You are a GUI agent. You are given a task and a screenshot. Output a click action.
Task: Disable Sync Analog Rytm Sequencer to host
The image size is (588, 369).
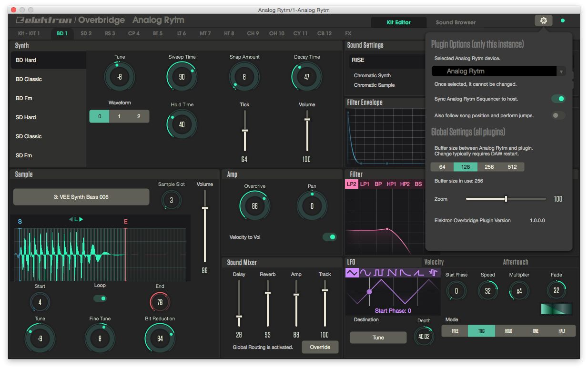click(558, 99)
